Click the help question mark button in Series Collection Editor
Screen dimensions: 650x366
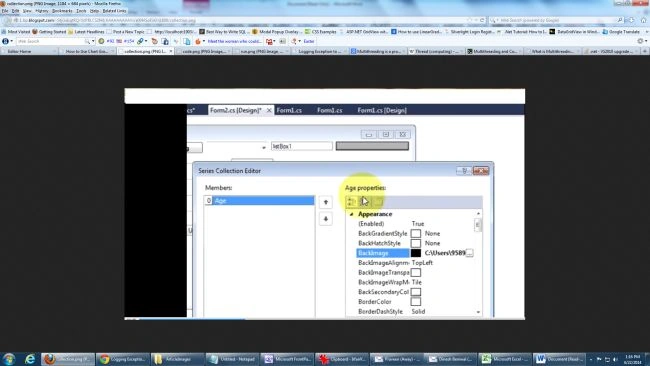(x=464, y=171)
